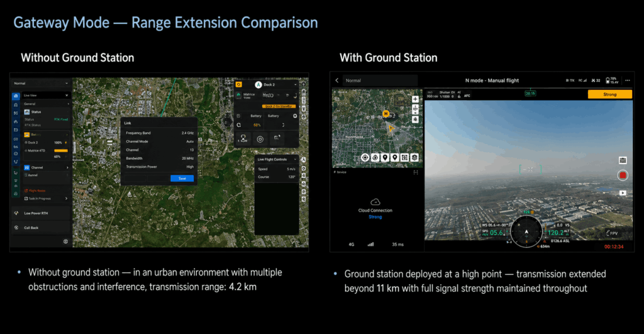Image resolution: width=644 pixels, height=334 pixels.
Task: Switch to the FPV camera view
Action: point(612,233)
